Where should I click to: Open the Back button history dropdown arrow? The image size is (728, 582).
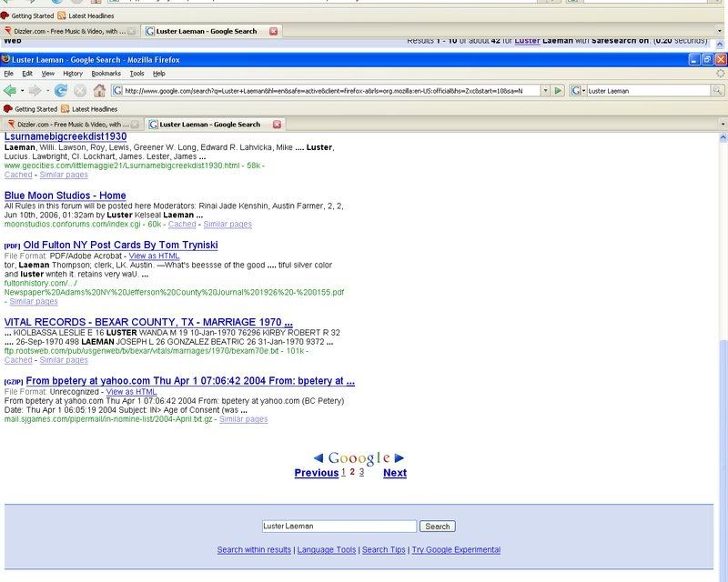(x=22, y=91)
